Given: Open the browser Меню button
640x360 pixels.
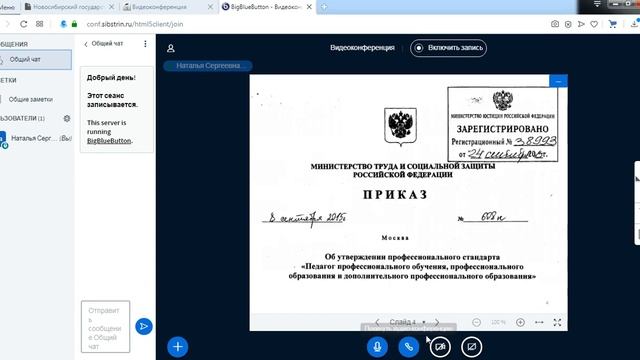Looking at the screenshot, I should click(7, 7).
